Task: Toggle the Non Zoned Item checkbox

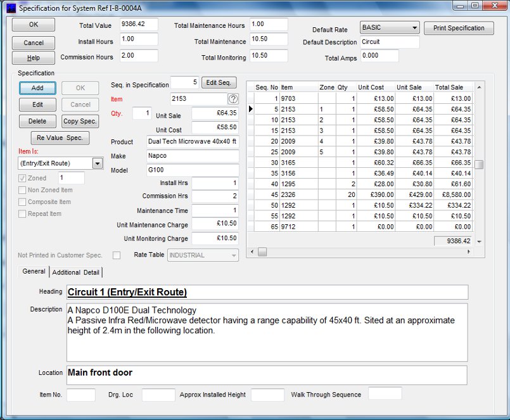Action: point(23,190)
